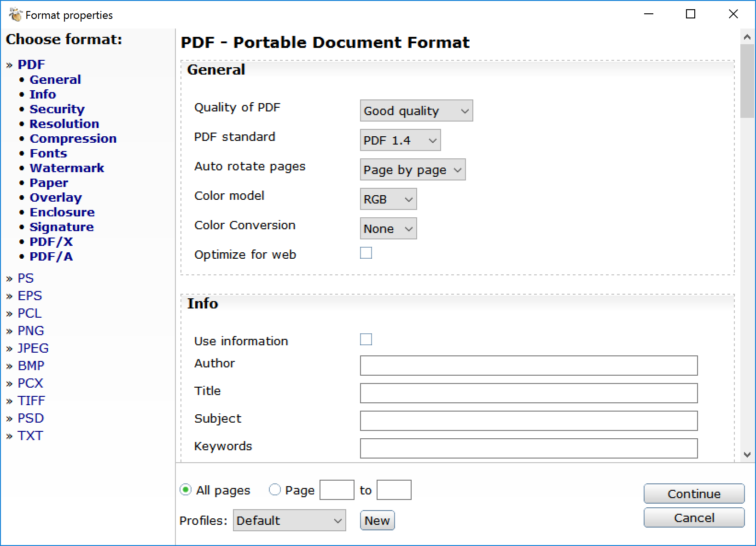Choose the PDF format in sidebar
The height and width of the screenshot is (546, 756).
point(31,64)
